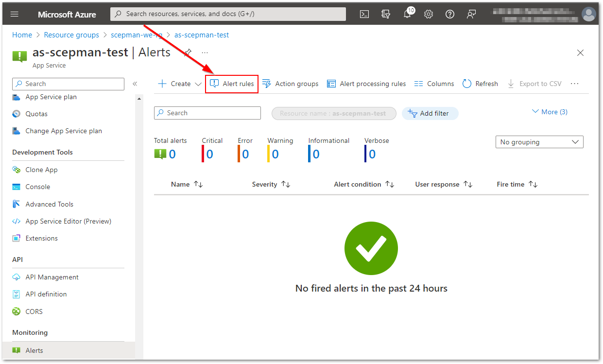
Task: Click the Microsoft Azure logo text
Action: coord(67,14)
